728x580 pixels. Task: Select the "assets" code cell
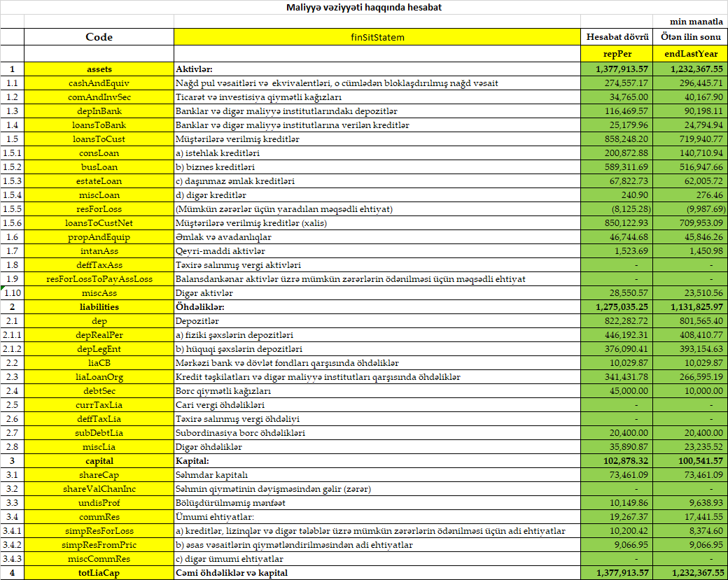tap(99, 69)
